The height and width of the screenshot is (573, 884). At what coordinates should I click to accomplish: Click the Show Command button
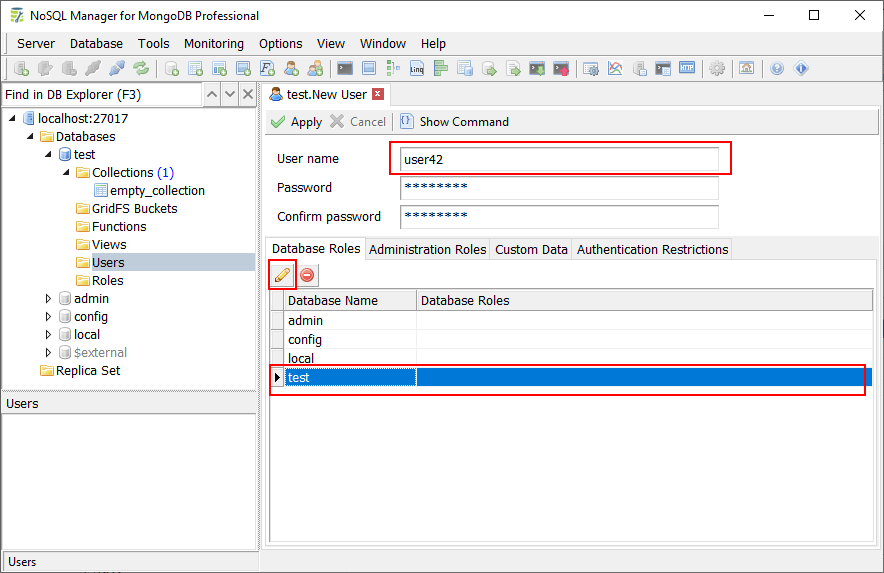(x=454, y=121)
